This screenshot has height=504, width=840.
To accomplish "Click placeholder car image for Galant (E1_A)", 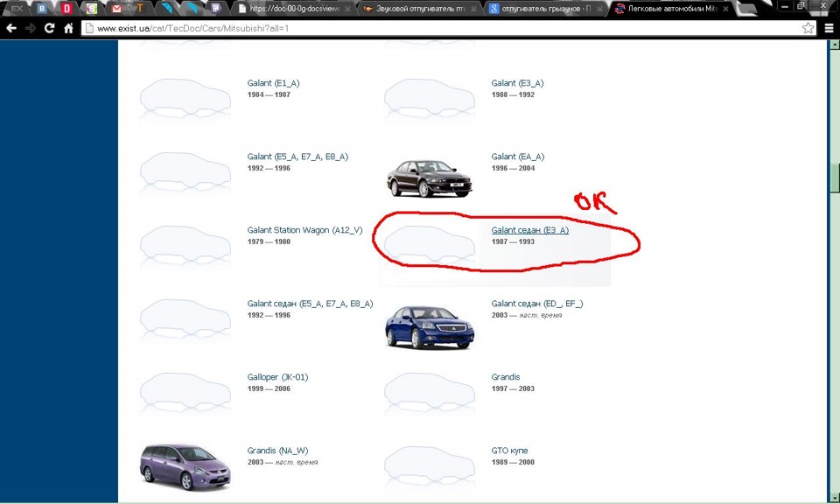I will click(185, 98).
